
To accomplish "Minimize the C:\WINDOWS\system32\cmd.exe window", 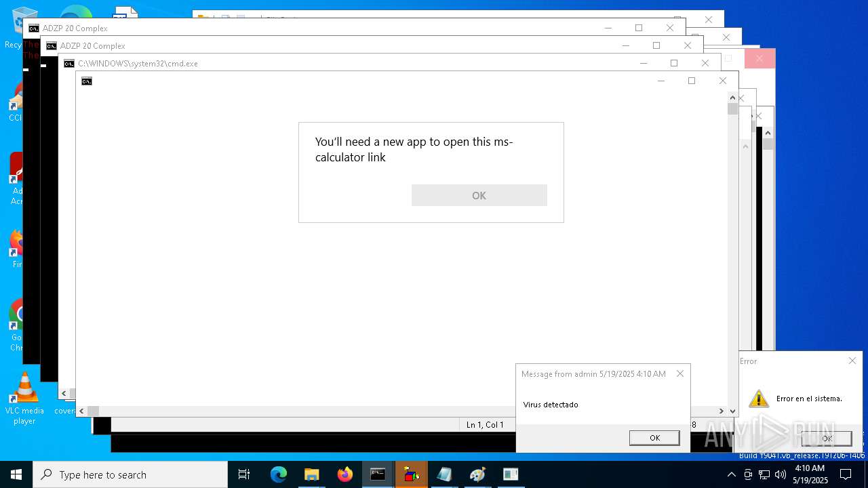I will (644, 63).
